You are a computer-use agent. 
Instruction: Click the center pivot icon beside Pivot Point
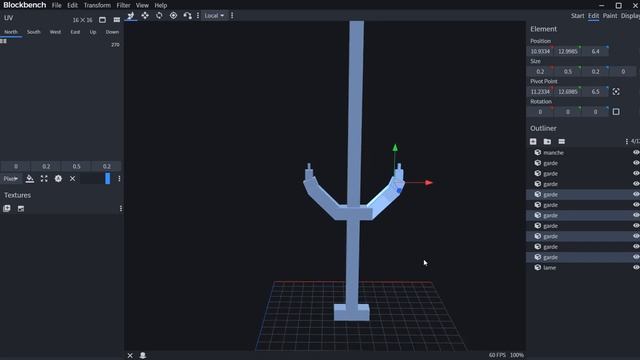[x=616, y=91]
